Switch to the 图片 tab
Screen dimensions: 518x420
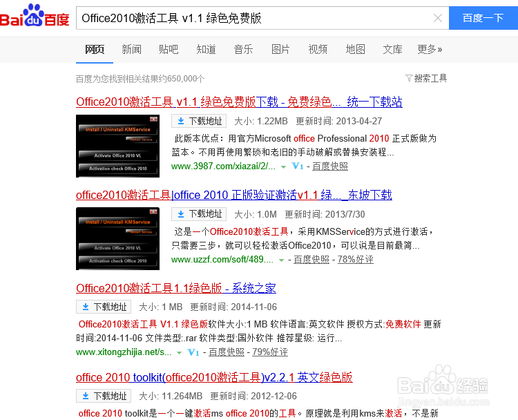pos(280,50)
